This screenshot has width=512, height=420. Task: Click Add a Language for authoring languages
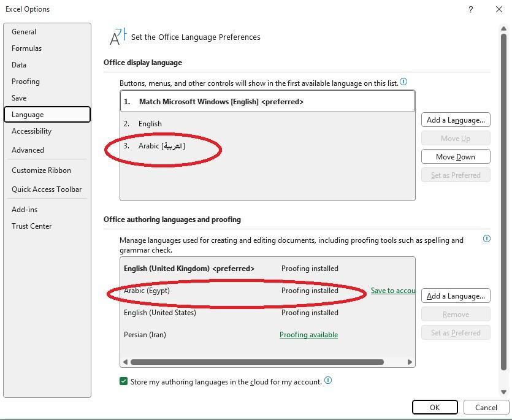coord(456,296)
